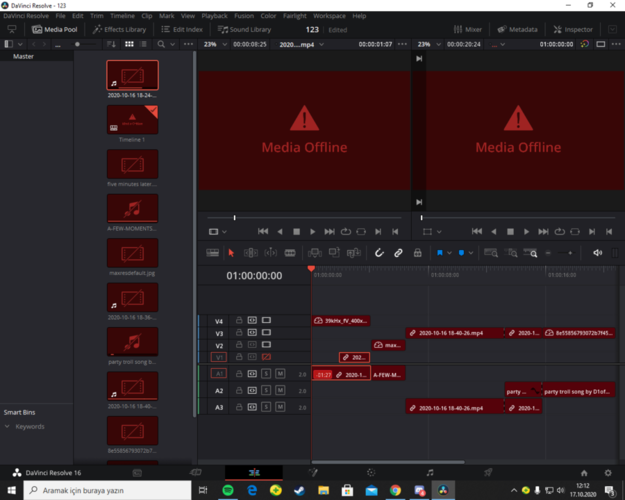Click the Custom Zoom icon

point(531,253)
